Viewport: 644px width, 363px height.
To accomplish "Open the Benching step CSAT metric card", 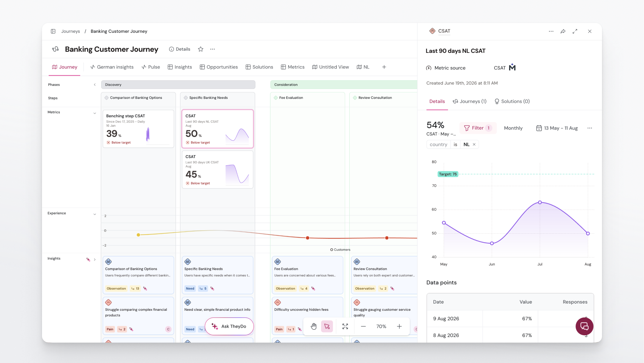I will point(138,129).
